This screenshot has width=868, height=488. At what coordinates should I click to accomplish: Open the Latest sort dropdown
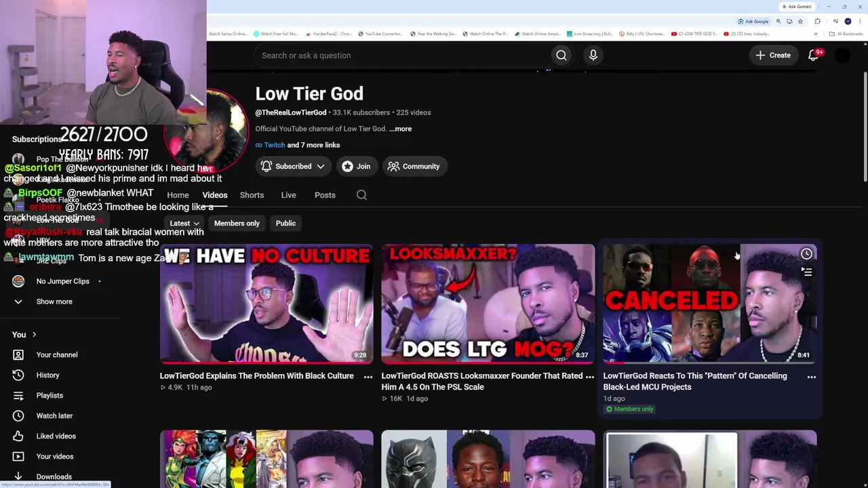(x=184, y=223)
